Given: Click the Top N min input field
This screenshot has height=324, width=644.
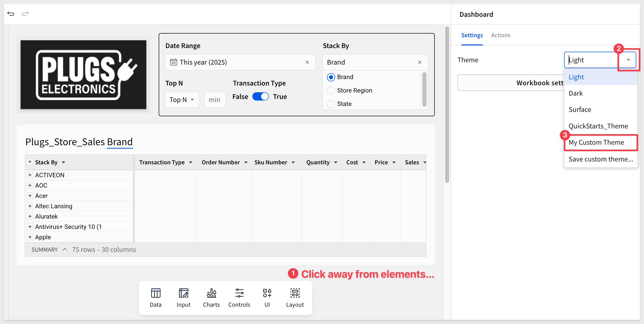Looking at the screenshot, I should coord(215,100).
